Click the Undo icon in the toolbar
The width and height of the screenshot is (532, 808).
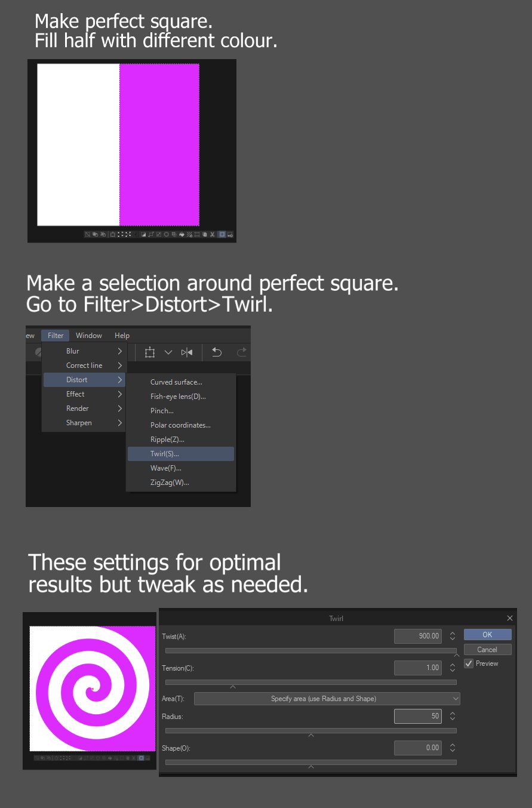[217, 352]
